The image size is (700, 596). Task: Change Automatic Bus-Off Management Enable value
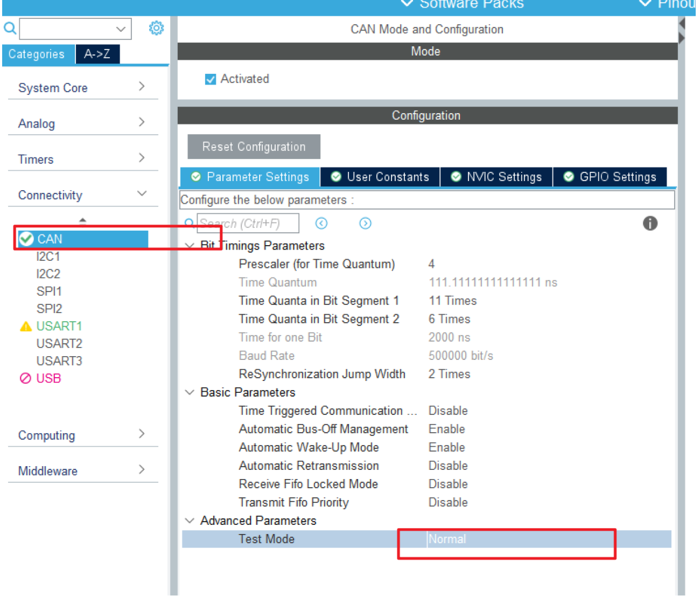(447, 429)
